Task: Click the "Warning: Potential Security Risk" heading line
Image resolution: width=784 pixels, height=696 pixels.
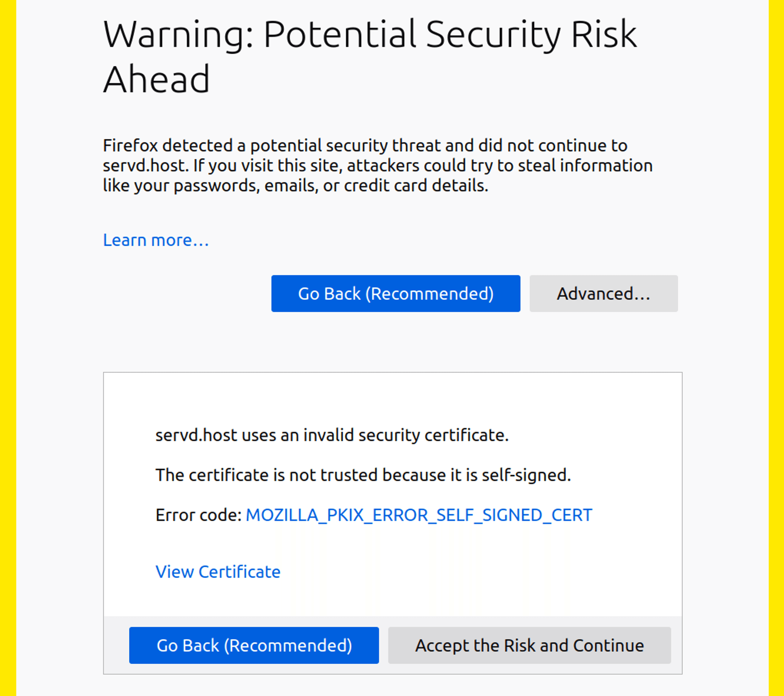Action: click(x=370, y=34)
